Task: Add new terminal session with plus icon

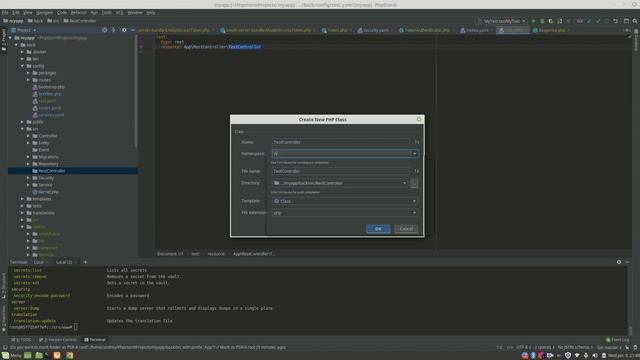Action: [x=85, y=262]
